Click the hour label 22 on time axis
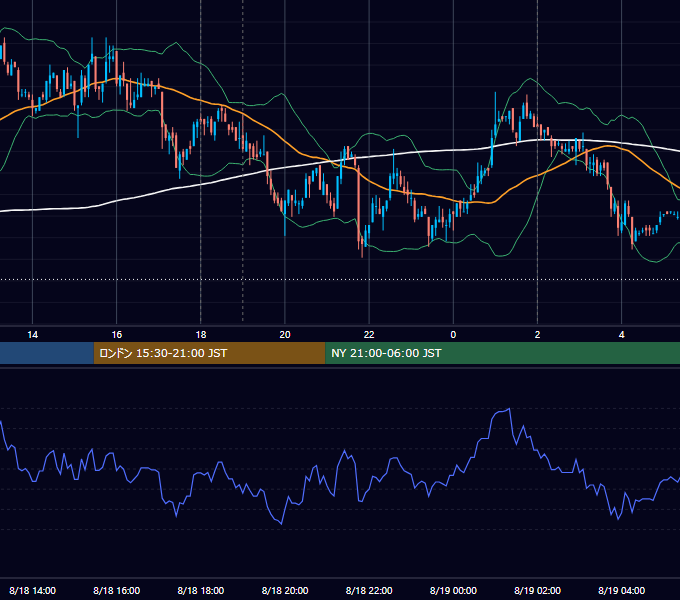 tap(369, 335)
